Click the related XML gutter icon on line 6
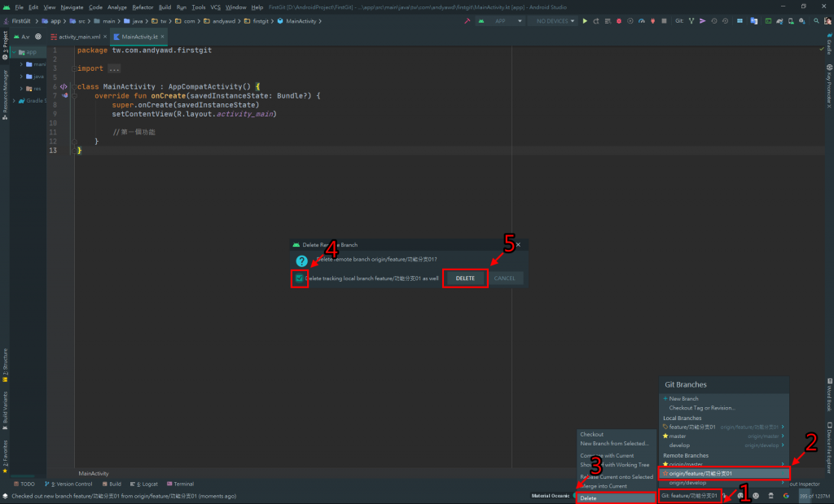 click(x=64, y=86)
